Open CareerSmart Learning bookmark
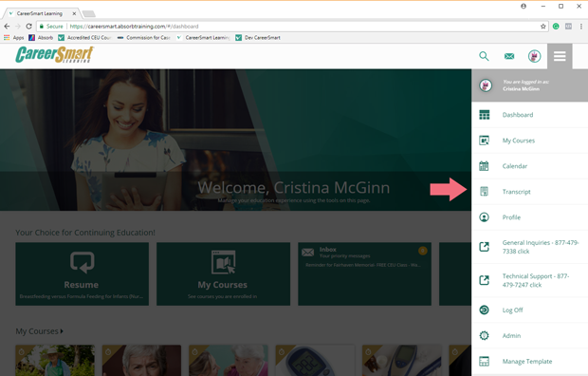This screenshot has height=376, width=588. pyautogui.click(x=203, y=38)
